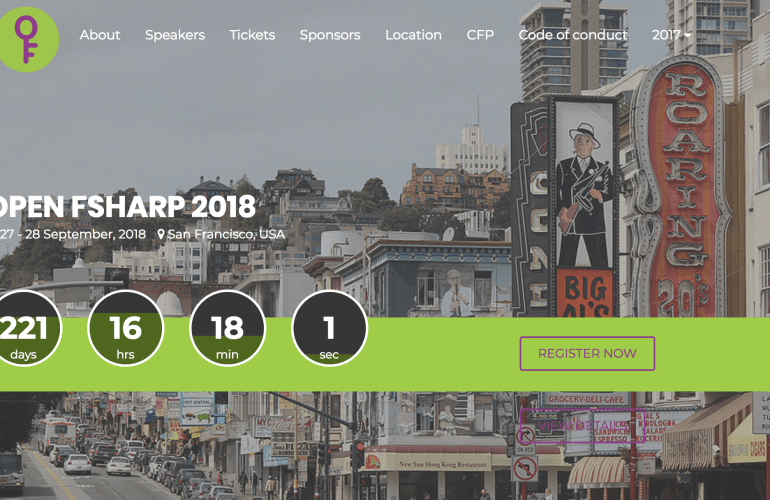This screenshot has height=500, width=770.
Task: Open the Location section
Action: click(413, 35)
